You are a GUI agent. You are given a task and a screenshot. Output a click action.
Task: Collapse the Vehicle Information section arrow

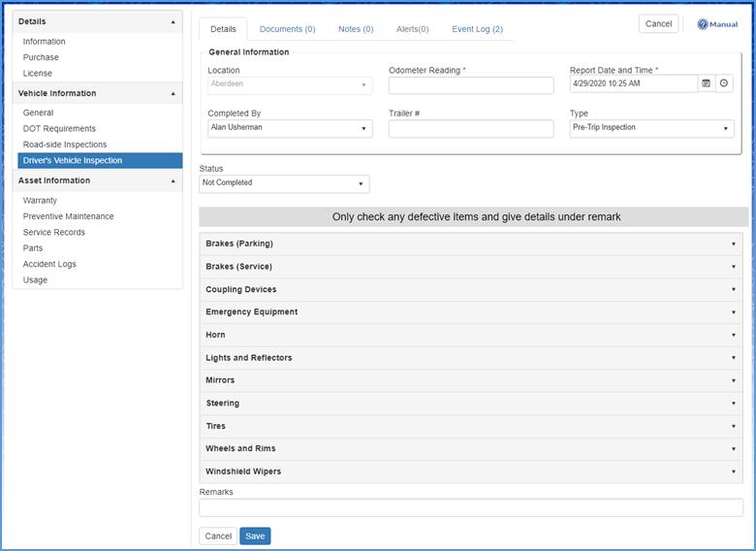pos(173,94)
